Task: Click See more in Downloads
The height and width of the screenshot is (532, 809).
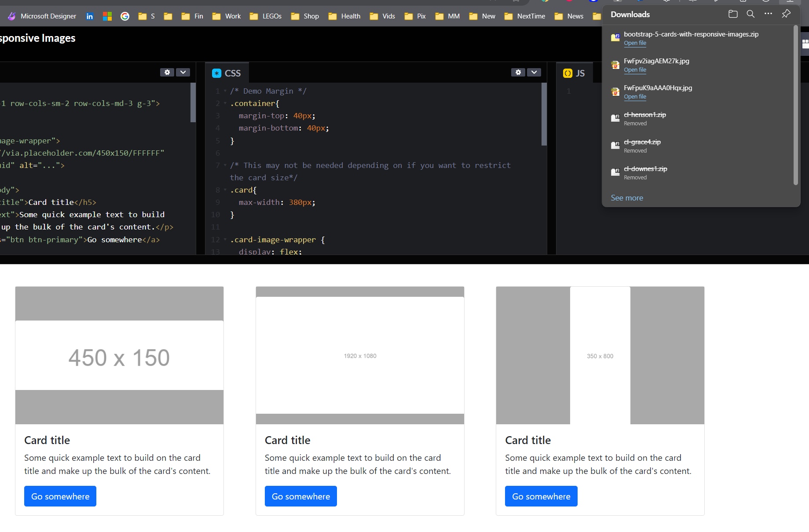Action: tap(627, 198)
